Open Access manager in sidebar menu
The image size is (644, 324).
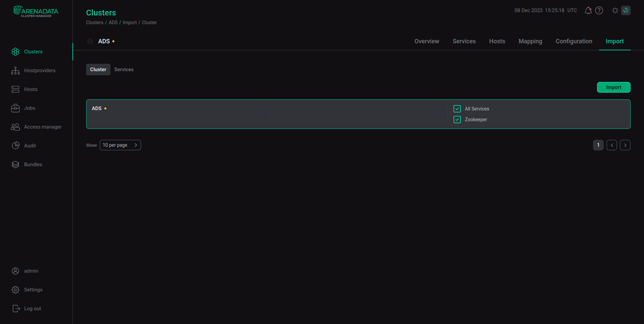(43, 127)
